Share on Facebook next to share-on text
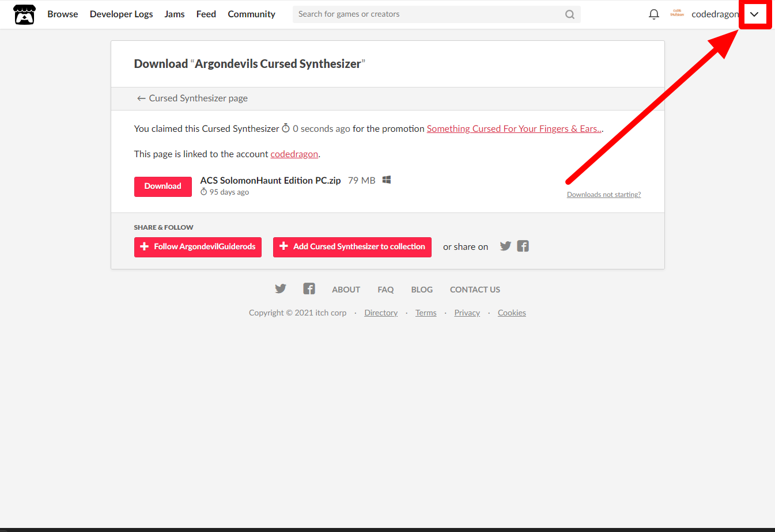This screenshot has height=532, width=775. [523, 246]
